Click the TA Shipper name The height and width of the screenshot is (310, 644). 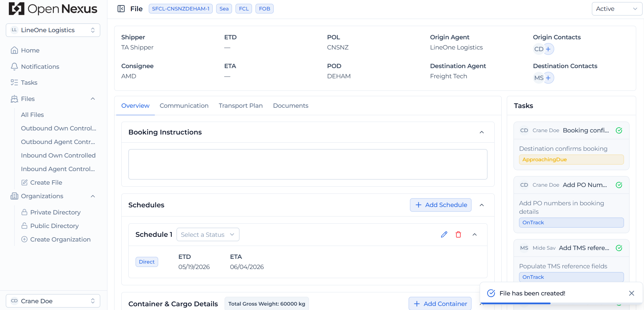[x=137, y=47]
